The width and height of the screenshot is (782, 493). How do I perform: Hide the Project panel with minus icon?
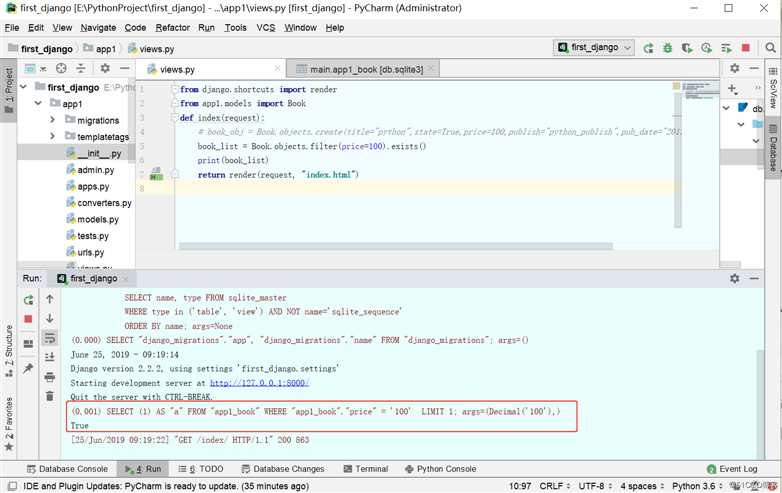tap(125, 68)
